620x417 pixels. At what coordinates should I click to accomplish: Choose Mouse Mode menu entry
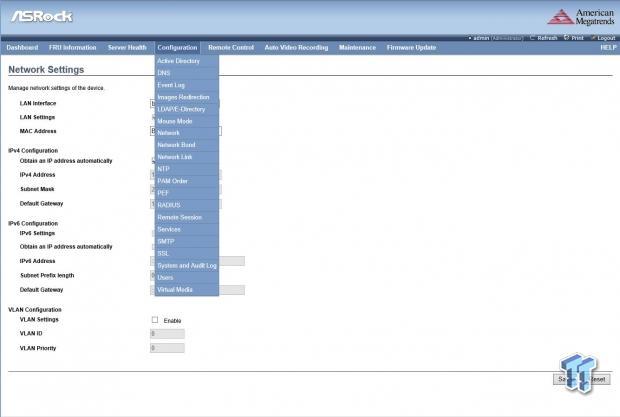187,121
